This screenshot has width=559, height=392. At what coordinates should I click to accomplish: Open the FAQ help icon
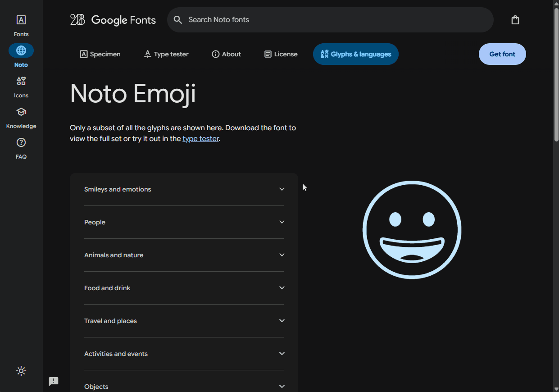tap(21, 143)
